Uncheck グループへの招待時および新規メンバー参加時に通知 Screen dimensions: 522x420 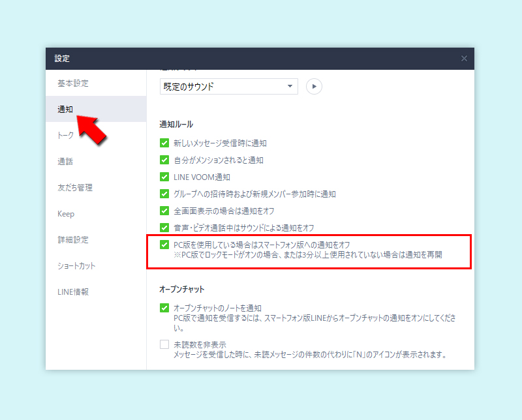point(164,194)
